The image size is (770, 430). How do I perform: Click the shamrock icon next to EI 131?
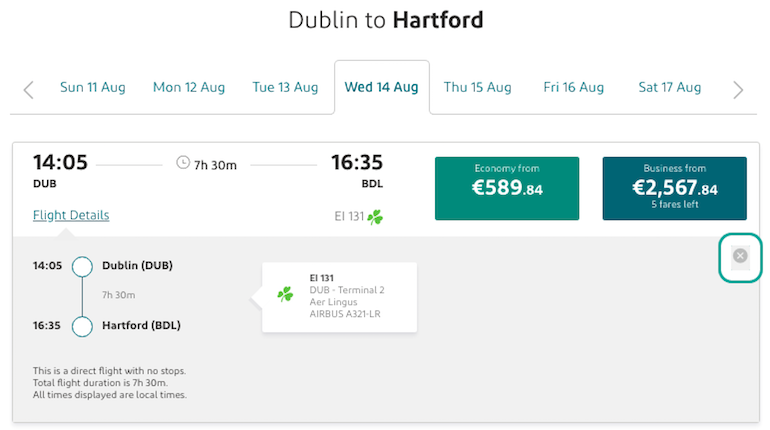(x=375, y=216)
